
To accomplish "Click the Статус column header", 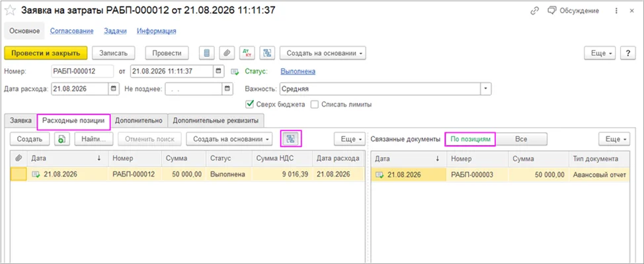I will click(229, 158).
